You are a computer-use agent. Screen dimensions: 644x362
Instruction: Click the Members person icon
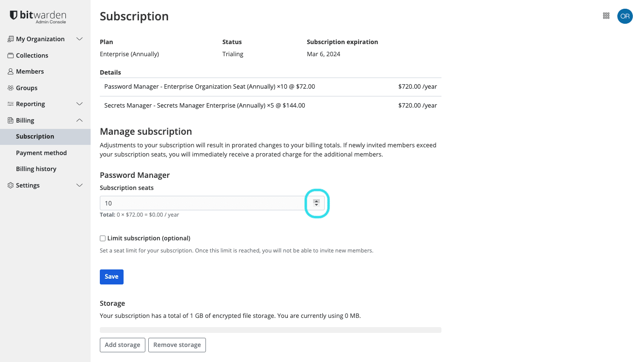(x=11, y=72)
